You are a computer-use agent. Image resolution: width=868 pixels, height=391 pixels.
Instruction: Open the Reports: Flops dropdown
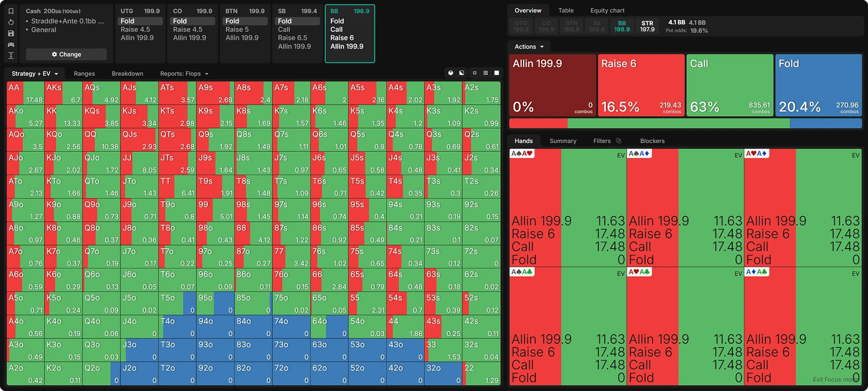[x=184, y=74]
